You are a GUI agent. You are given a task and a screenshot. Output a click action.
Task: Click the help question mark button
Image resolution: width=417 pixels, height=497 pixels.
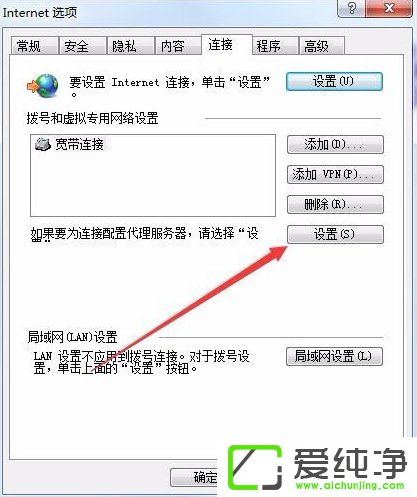(351, 8)
